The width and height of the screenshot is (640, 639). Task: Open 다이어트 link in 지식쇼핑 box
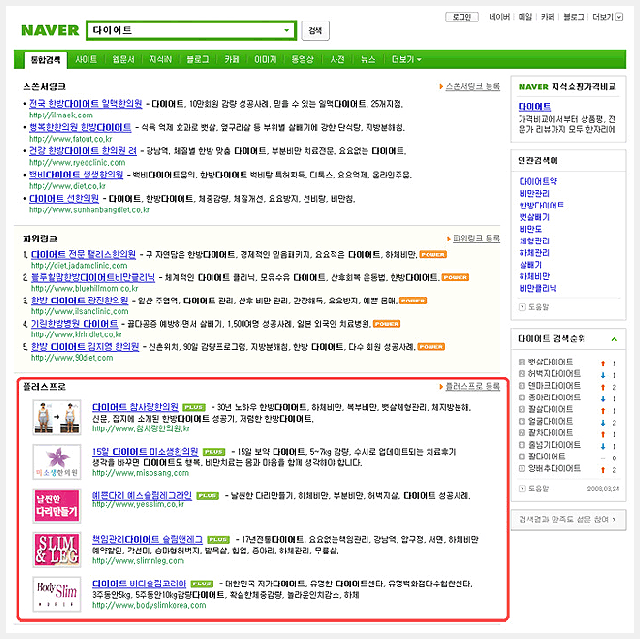[x=535, y=107]
